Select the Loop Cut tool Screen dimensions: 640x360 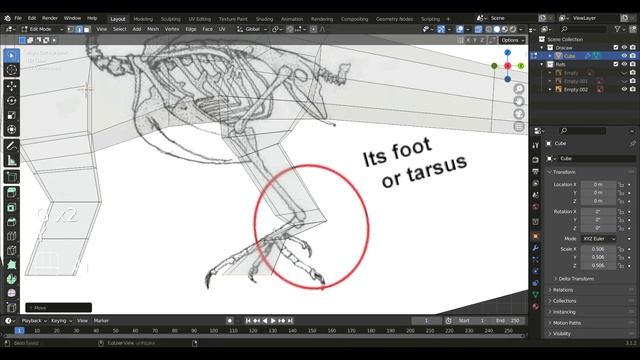11,236
